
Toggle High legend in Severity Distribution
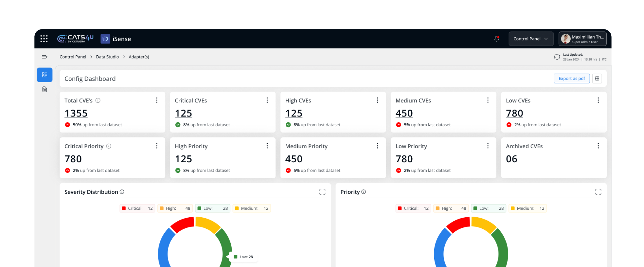(x=175, y=208)
